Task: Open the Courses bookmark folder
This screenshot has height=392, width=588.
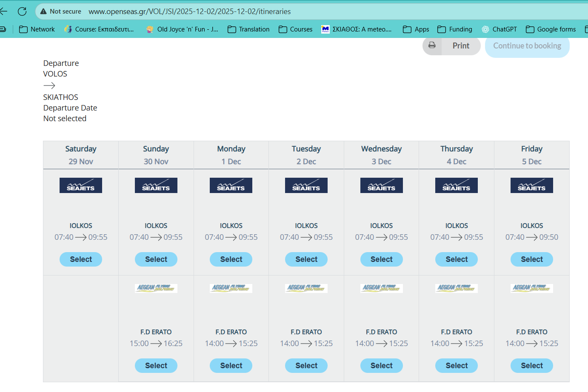Action: pyautogui.click(x=295, y=29)
